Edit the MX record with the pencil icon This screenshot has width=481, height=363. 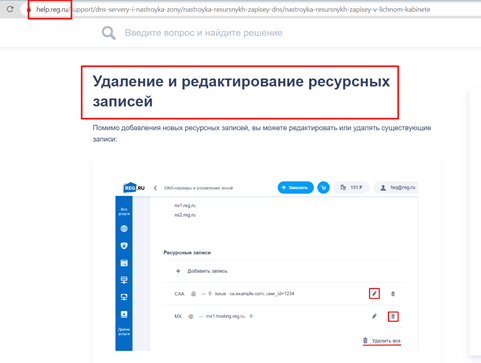tap(374, 316)
